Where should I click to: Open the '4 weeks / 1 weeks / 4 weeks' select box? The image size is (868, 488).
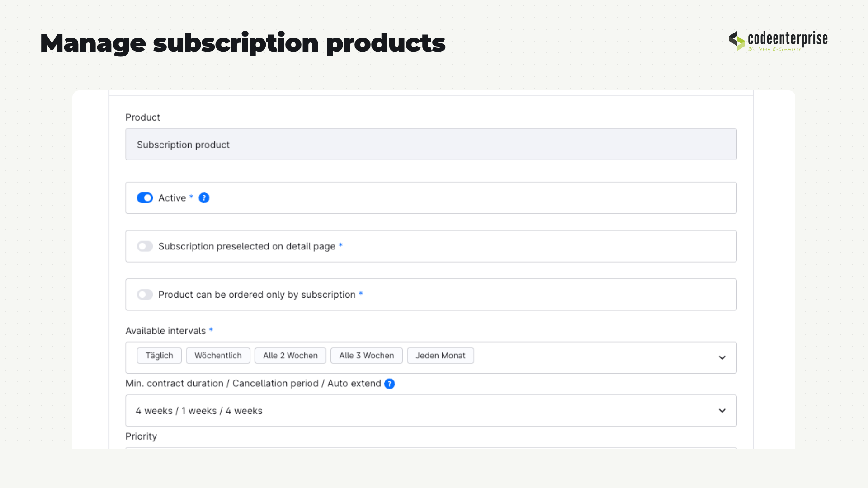(x=431, y=411)
